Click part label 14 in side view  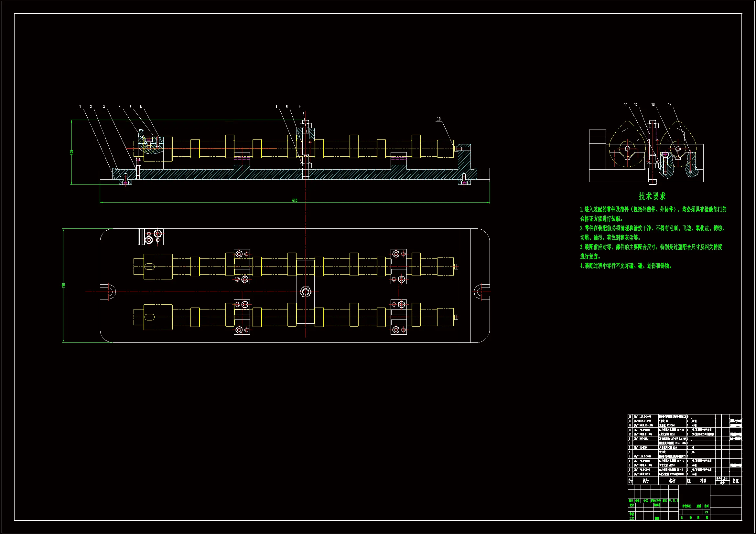[670, 105]
